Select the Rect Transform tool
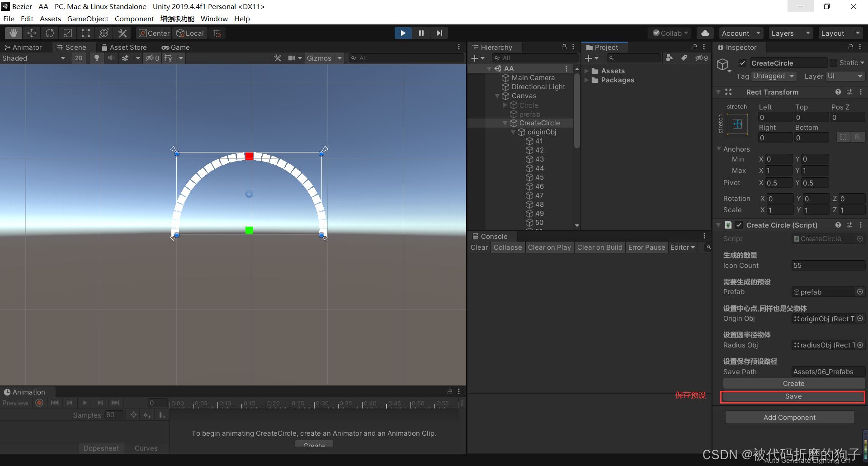Viewport: 868px width, 466px height. pos(86,33)
